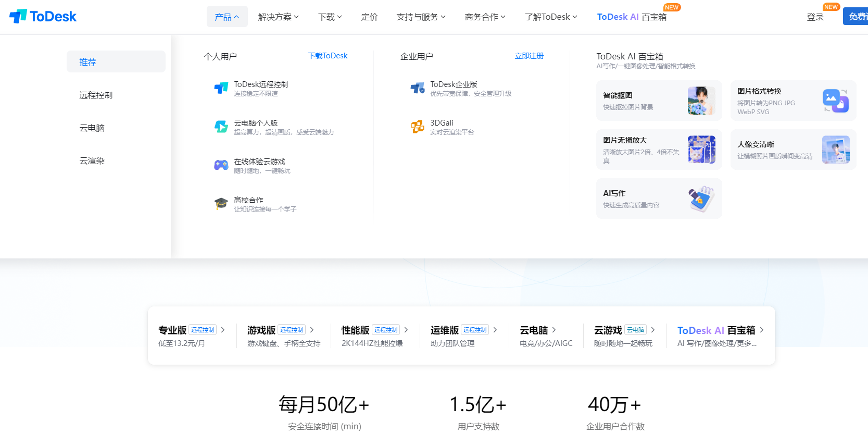Viewport: 868px width, 434px height.
Task: Click the AI写作 pen icon
Action: (x=701, y=199)
